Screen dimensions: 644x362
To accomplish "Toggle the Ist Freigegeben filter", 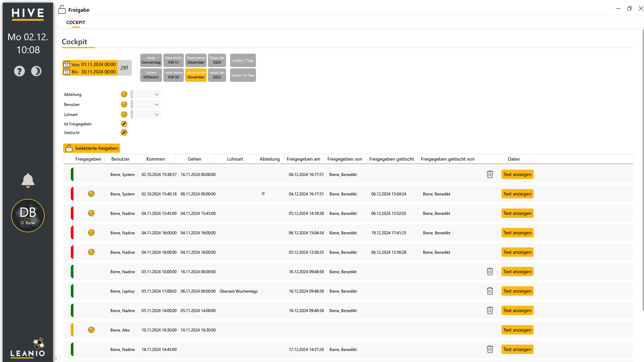I will tap(124, 124).
